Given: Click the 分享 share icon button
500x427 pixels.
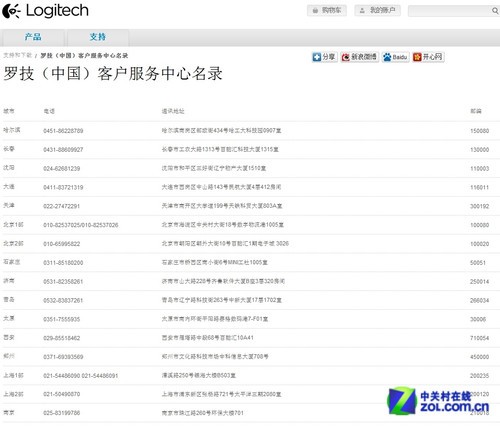Looking at the screenshot, I should pyautogui.click(x=324, y=57).
